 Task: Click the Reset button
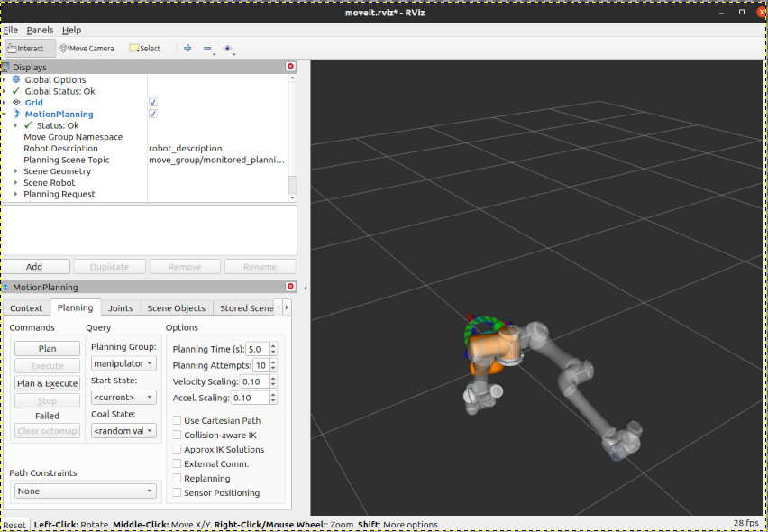14,525
